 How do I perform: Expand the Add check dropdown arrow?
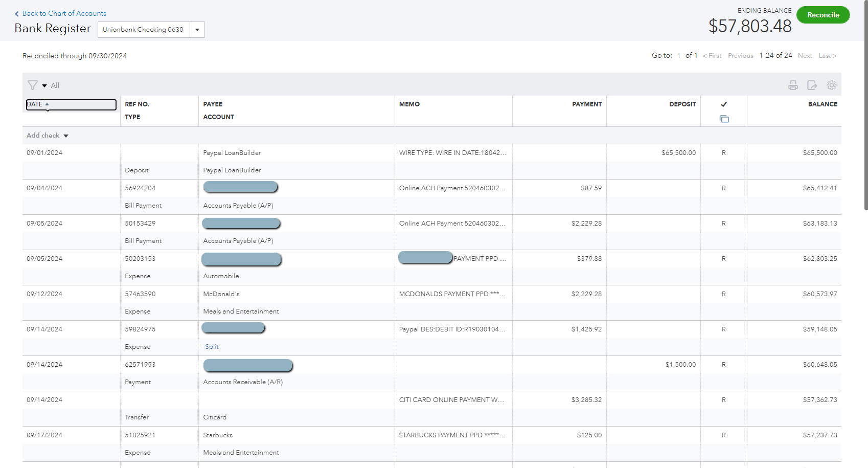point(66,136)
